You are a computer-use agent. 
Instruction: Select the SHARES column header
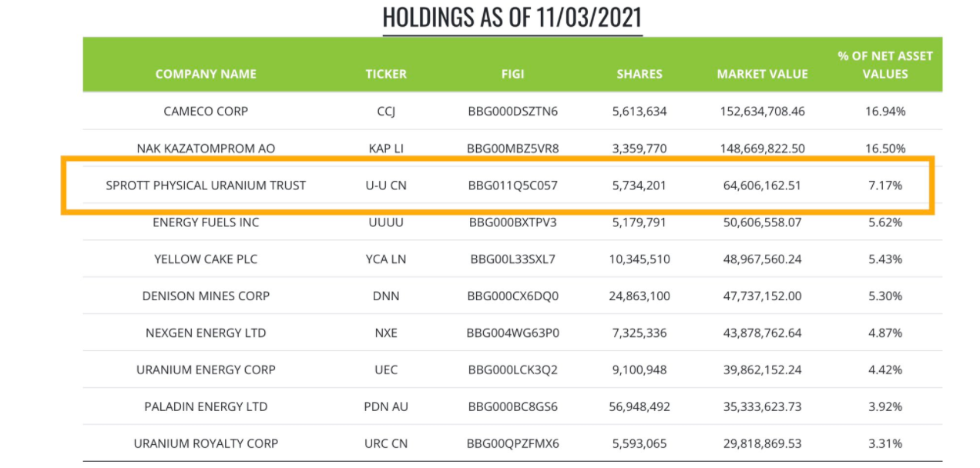(639, 74)
